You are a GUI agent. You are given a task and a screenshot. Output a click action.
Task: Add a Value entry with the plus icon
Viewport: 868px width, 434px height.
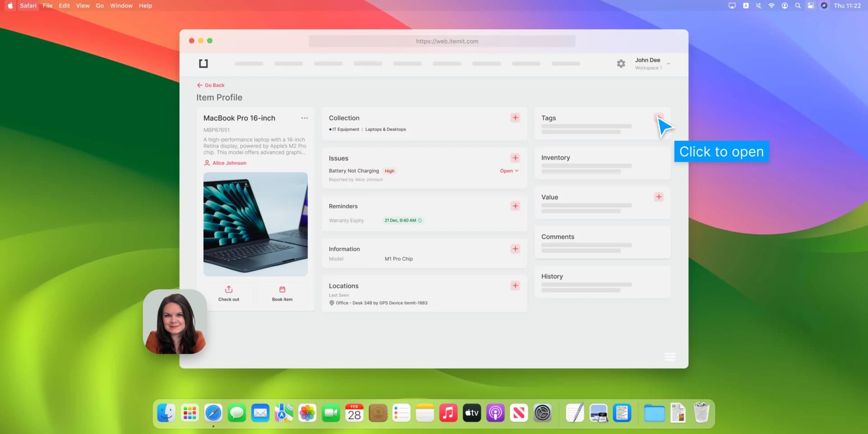pos(659,197)
